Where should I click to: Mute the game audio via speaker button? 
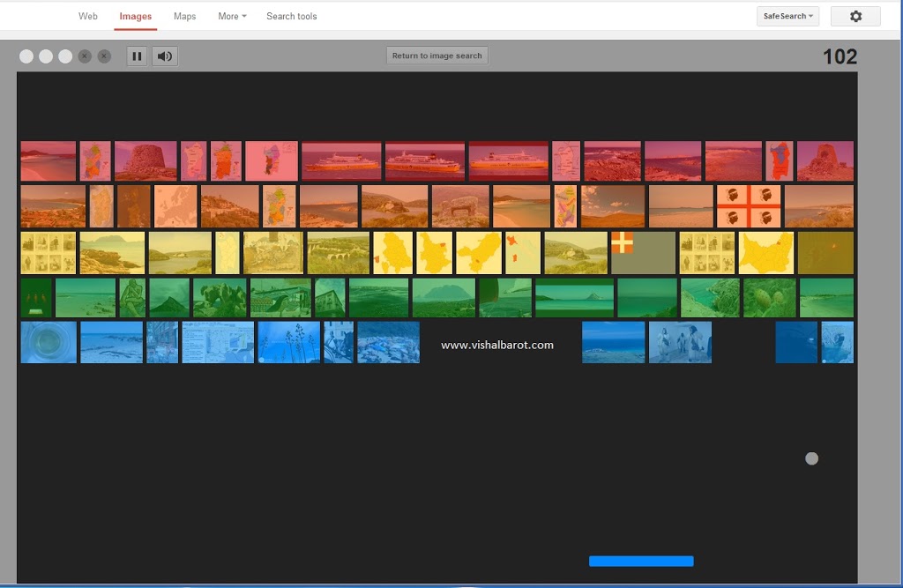[165, 56]
